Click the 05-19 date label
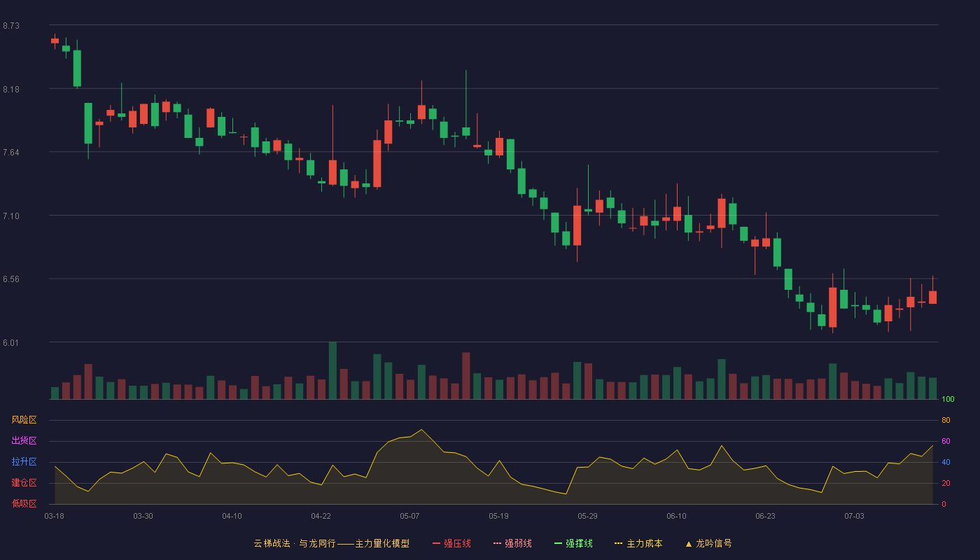The image size is (980, 560). [498, 516]
